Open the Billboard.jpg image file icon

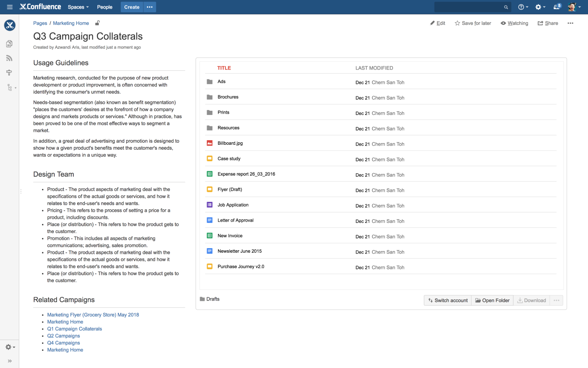coord(209,143)
